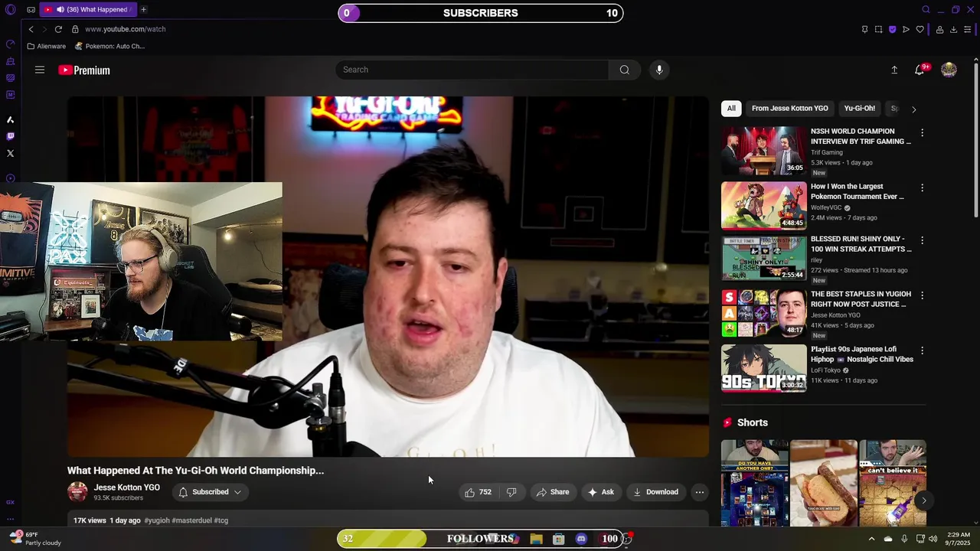Click the Create upload icon

(894, 70)
